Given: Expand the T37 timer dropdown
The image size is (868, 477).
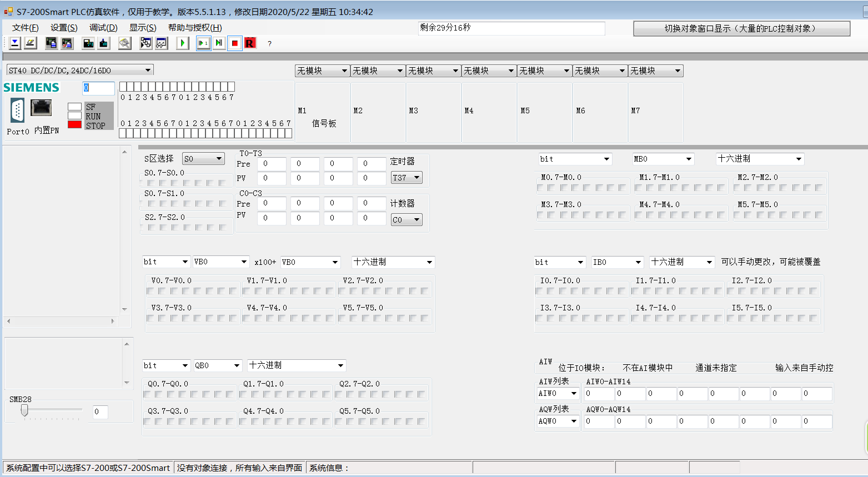Looking at the screenshot, I should coord(417,178).
